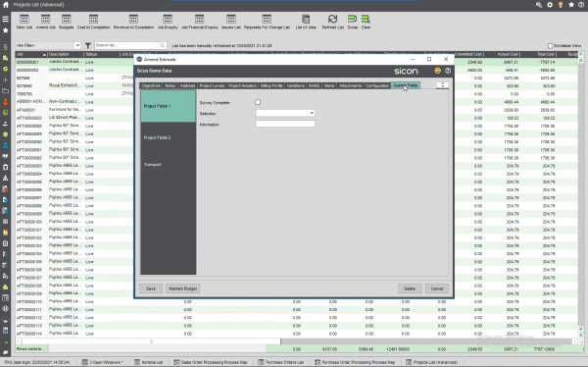The image size is (588, 367).
Task: Click into the Information text field
Action: 285,124
